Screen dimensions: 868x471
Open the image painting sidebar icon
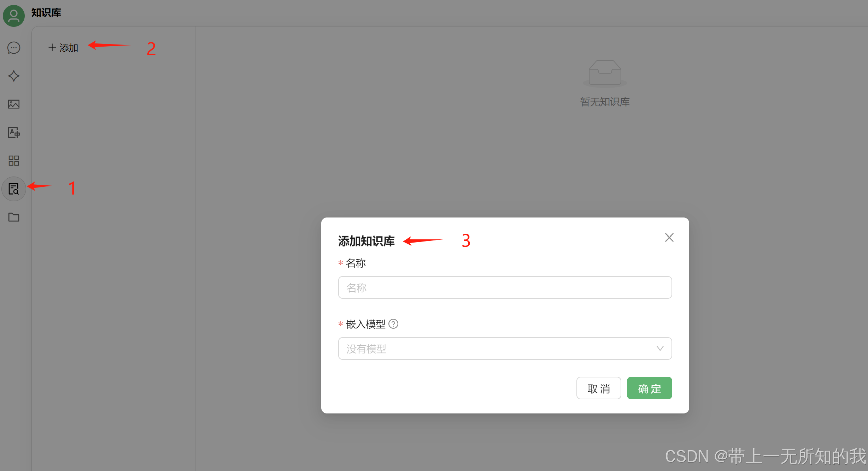(x=14, y=104)
